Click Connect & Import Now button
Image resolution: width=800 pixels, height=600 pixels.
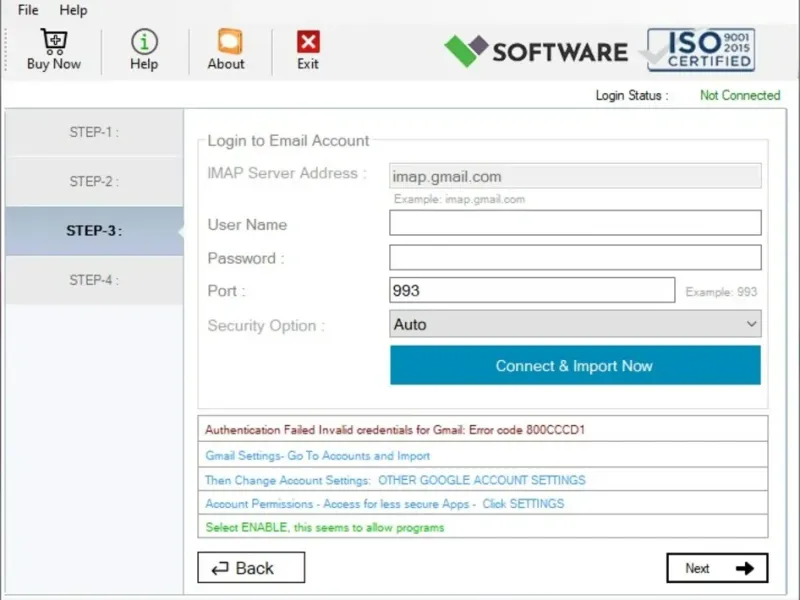tap(575, 365)
